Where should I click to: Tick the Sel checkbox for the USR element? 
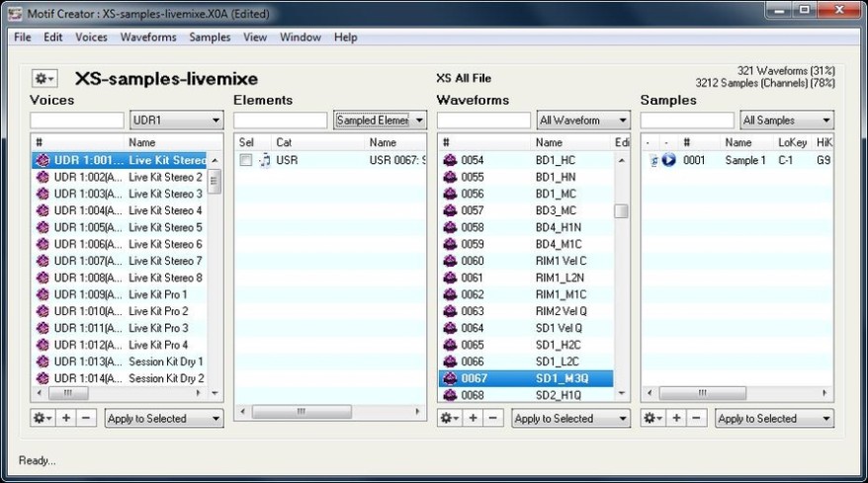tap(245, 160)
